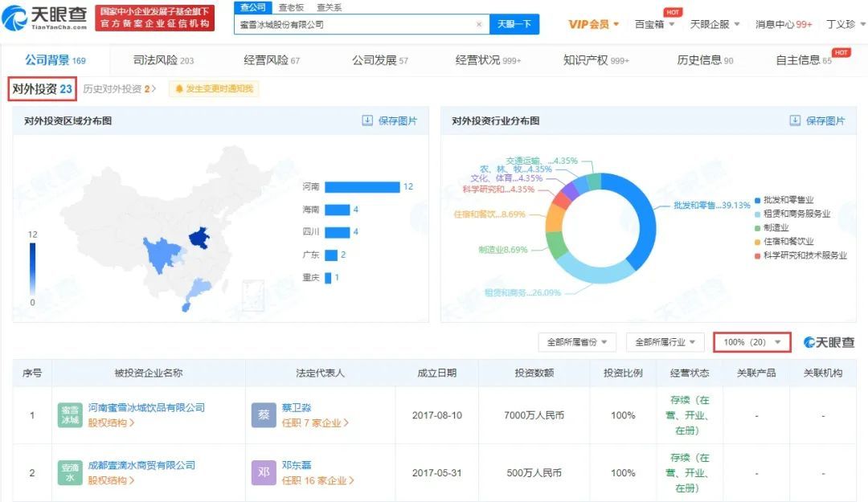Open 任职 16 家企业 link for 邓东磊
This screenshot has height=502, width=868.
pyautogui.click(x=317, y=480)
